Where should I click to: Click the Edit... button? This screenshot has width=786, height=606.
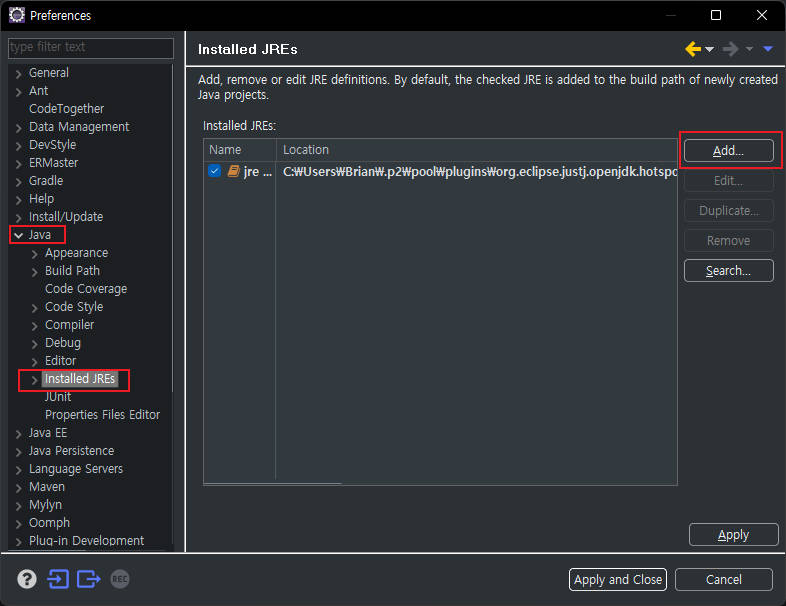tap(728, 180)
